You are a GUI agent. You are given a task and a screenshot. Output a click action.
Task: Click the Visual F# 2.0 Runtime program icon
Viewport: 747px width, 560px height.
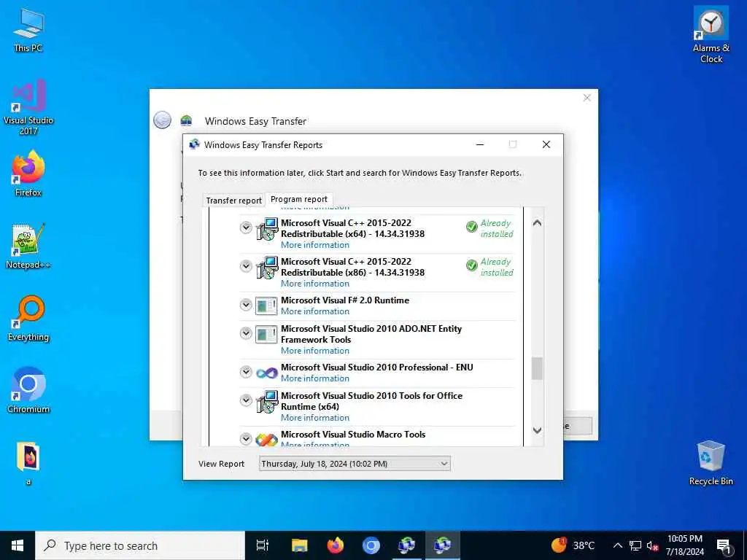[266, 306]
